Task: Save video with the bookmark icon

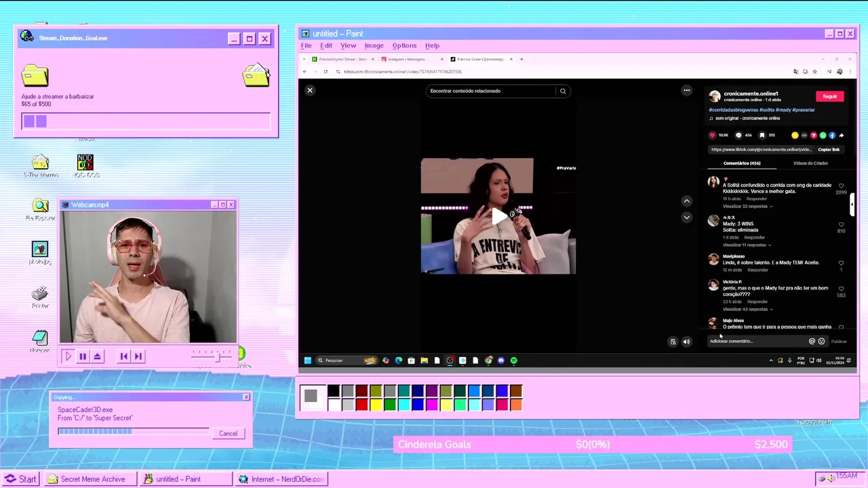Action: (x=762, y=135)
